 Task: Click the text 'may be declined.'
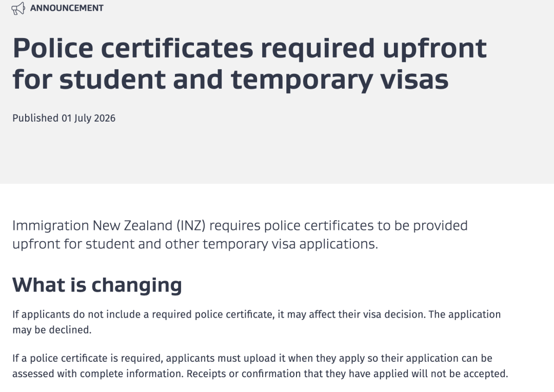click(x=52, y=330)
